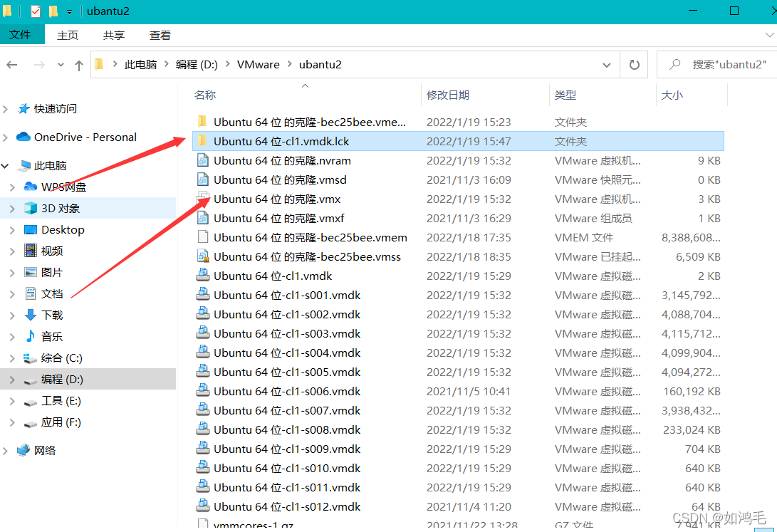
Task: Expand the 快速访问 tree node
Action: point(6,109)
